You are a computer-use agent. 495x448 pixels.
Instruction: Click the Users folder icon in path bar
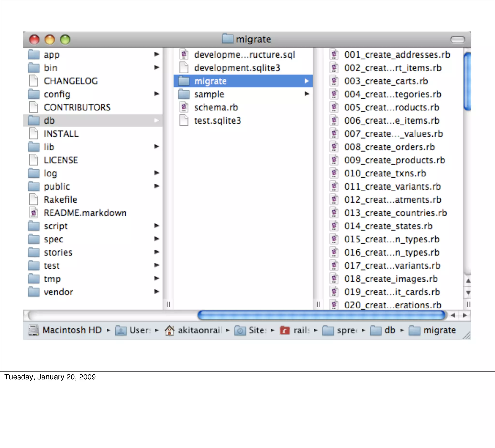[x=121, y=330]
